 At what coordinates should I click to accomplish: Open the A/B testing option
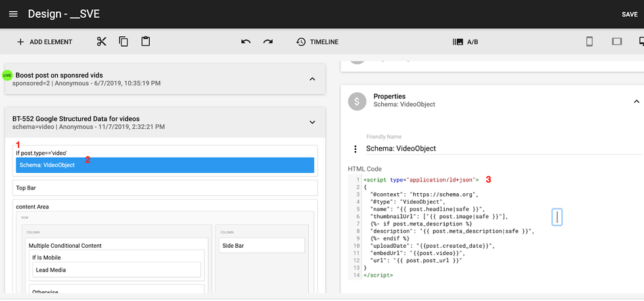[x=465, y=41]
